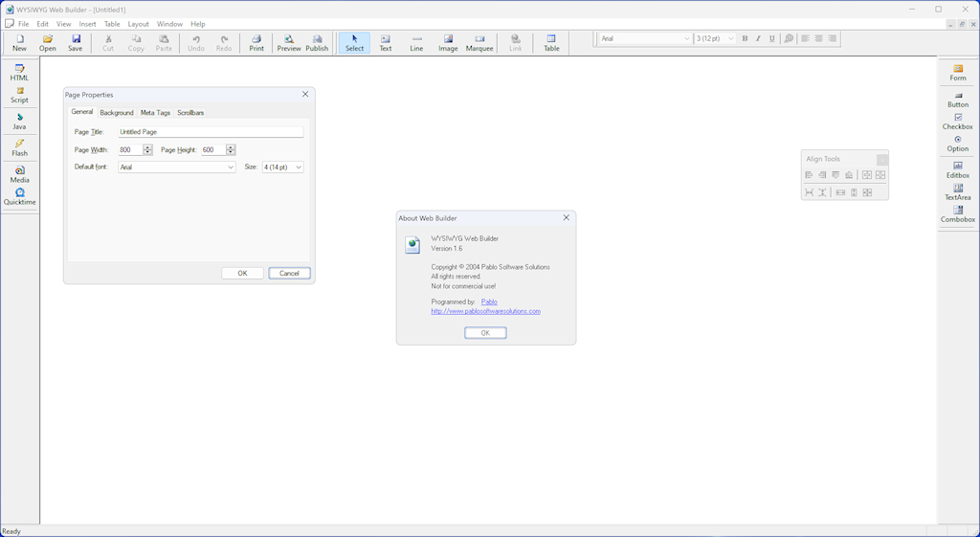
Task: Open the Edit menu
Action: [x=42, y=24]
